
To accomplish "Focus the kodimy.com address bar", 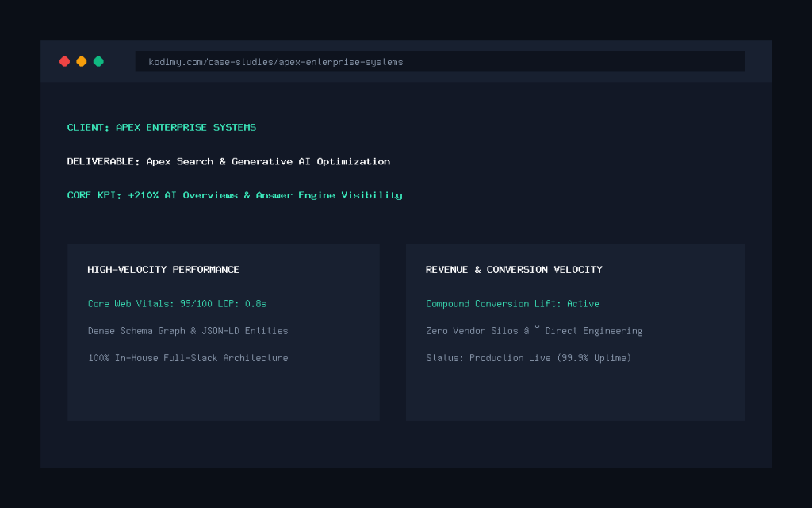I will (439, 62).
